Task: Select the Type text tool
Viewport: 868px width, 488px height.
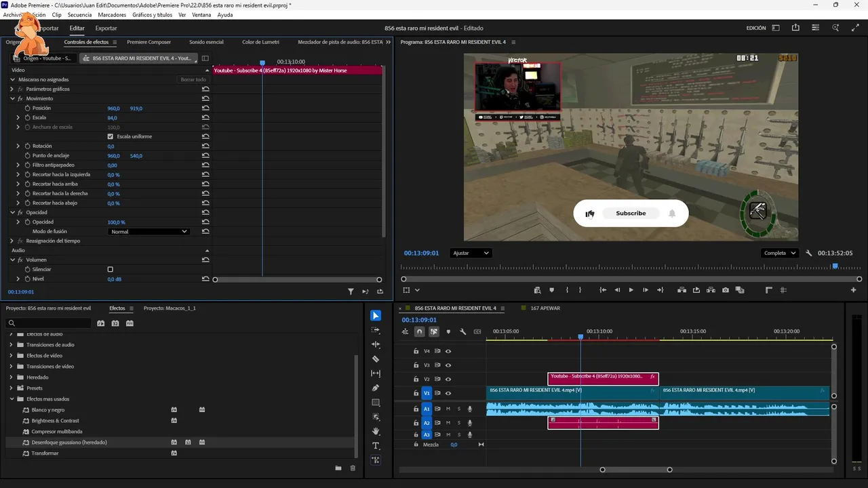Action: pyautogui.click(x=376, y=446)
